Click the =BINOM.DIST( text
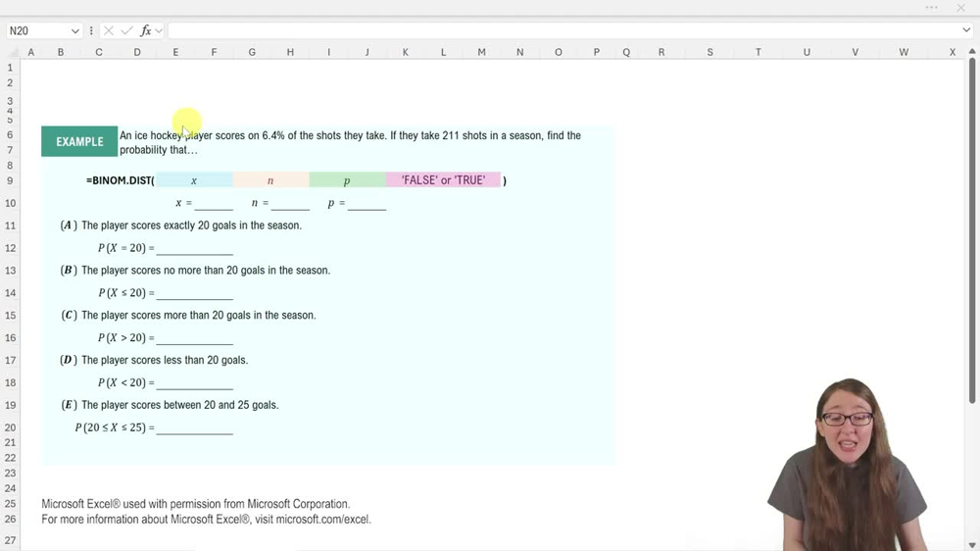980x551 pixels. pos(120,180)
